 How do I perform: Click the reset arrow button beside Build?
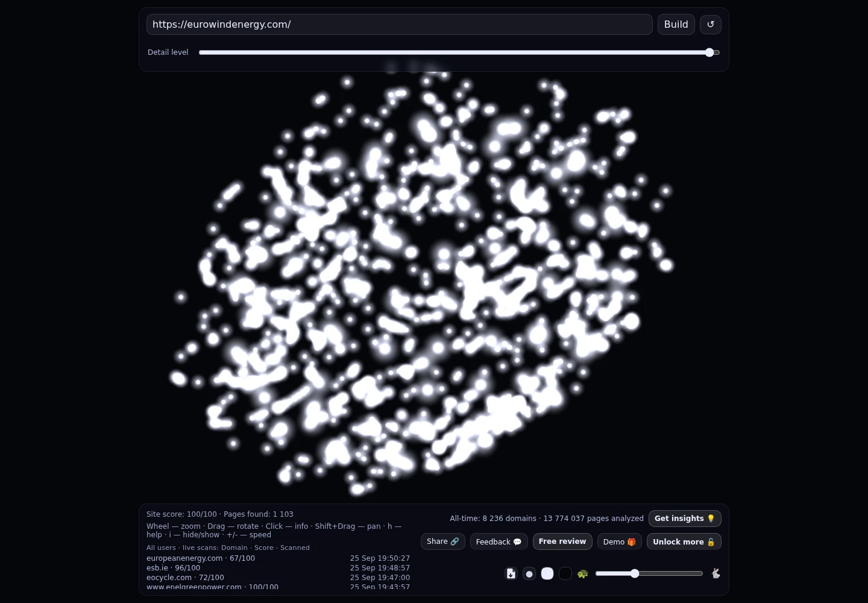click(711, 25)
